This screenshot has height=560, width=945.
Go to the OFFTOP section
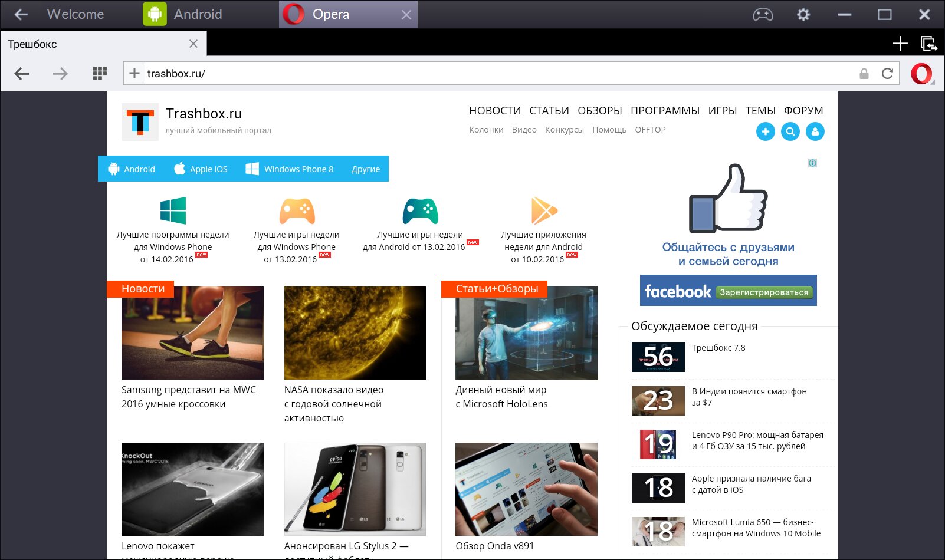pyautogui.click(x=650, y=130)
